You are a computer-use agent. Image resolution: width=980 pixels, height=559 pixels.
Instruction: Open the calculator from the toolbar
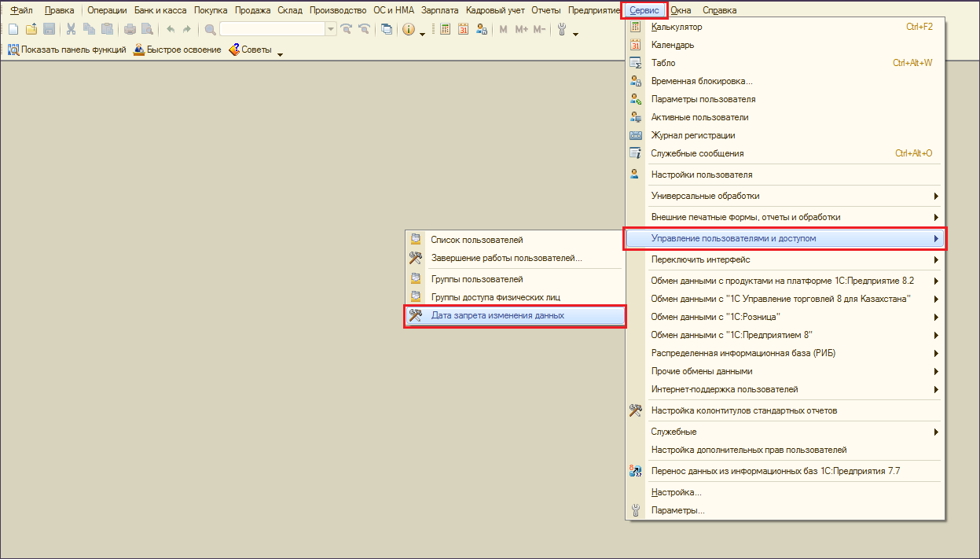click(445, 30)
